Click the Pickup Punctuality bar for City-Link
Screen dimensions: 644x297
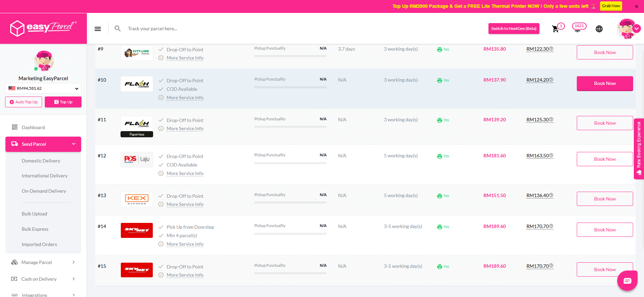click(x=290, y=56)
